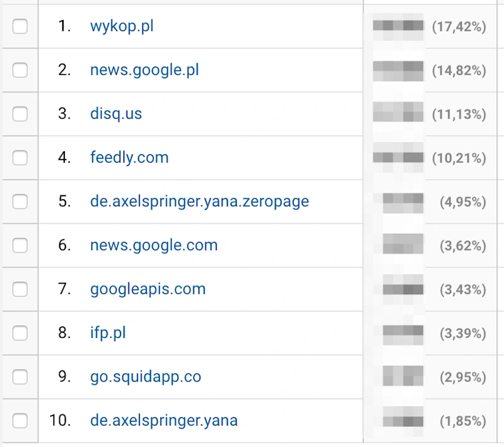Viewport: 504px width, 447px height.
Task: Open the googleapis.com source link
Action: pyautogui.click(x=148, y=289)
